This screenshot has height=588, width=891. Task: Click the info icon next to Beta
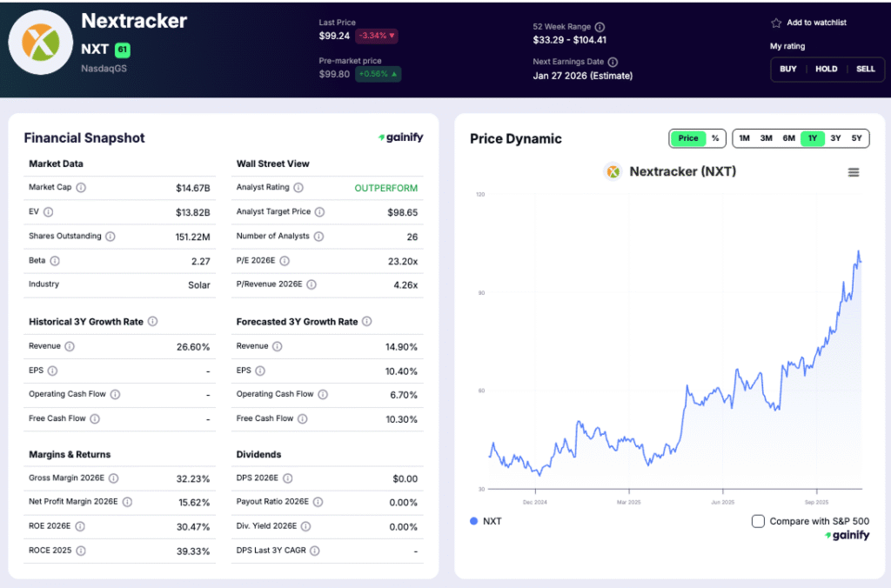[56, 260]
